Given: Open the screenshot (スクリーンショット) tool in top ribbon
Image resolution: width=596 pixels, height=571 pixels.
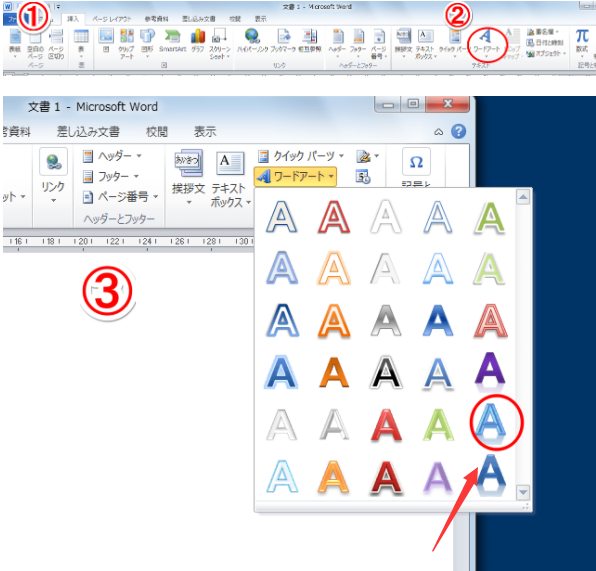Looking at the screenshot, I should 220,43.
